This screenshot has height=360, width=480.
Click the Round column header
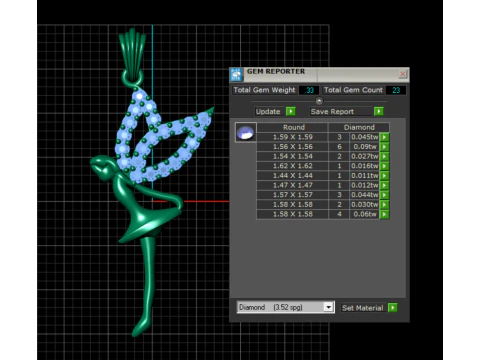click(293, 127)
